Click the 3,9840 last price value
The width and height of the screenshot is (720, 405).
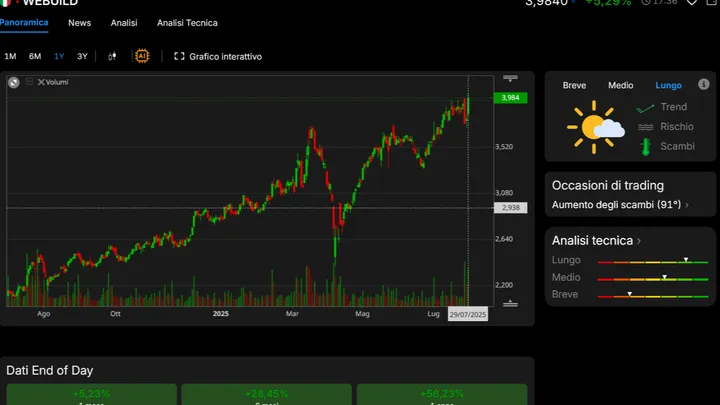click(x=546, y=3)
